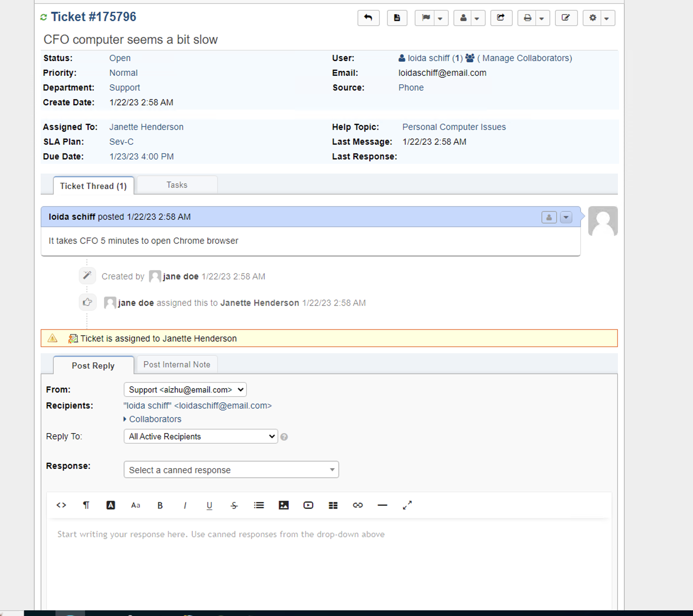This screenshot has height=616, width=693.
Task: Insert a hyperlink in the response editor
Action: (358, 505)
